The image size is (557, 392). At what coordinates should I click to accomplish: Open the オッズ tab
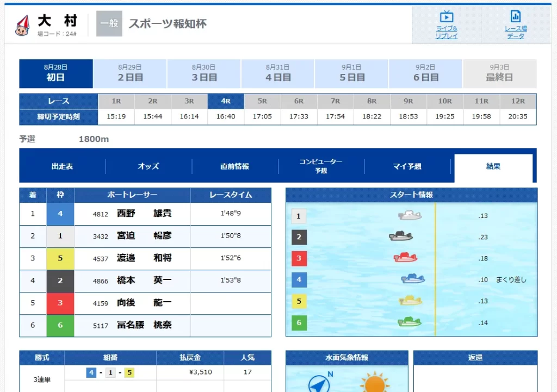(x=148, y=166)
